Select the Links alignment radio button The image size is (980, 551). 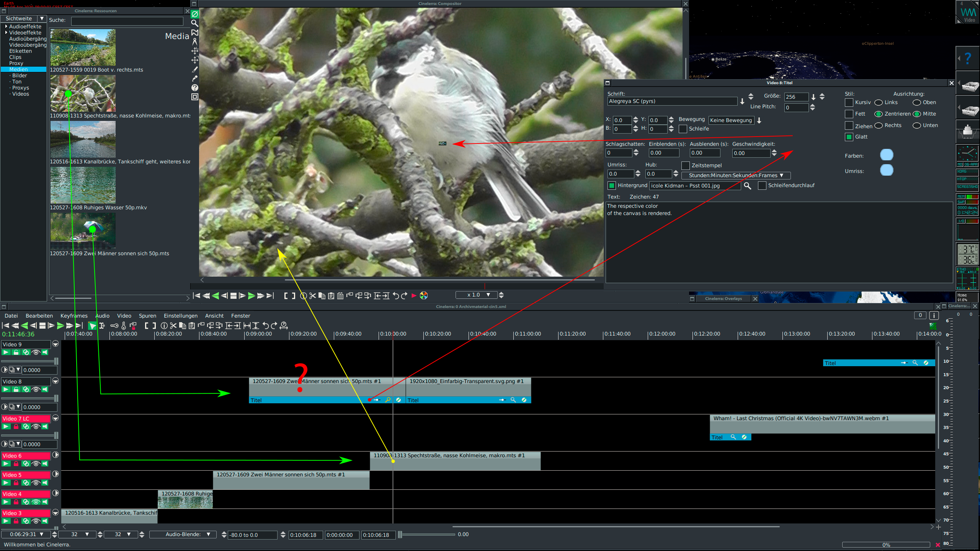click(879, 103)
